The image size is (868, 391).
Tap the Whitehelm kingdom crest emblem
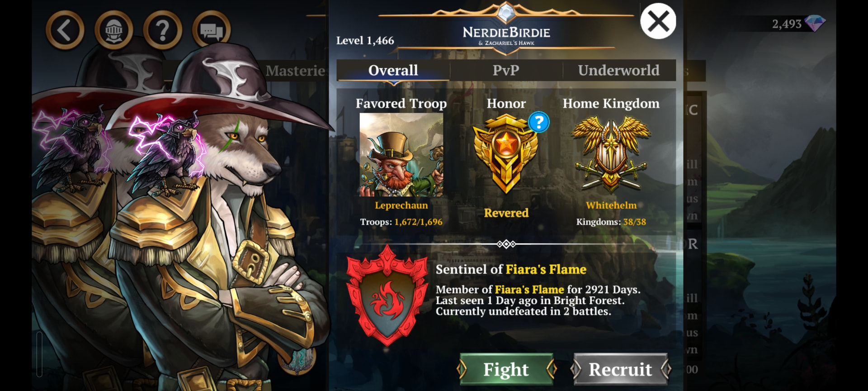point(611,154)
